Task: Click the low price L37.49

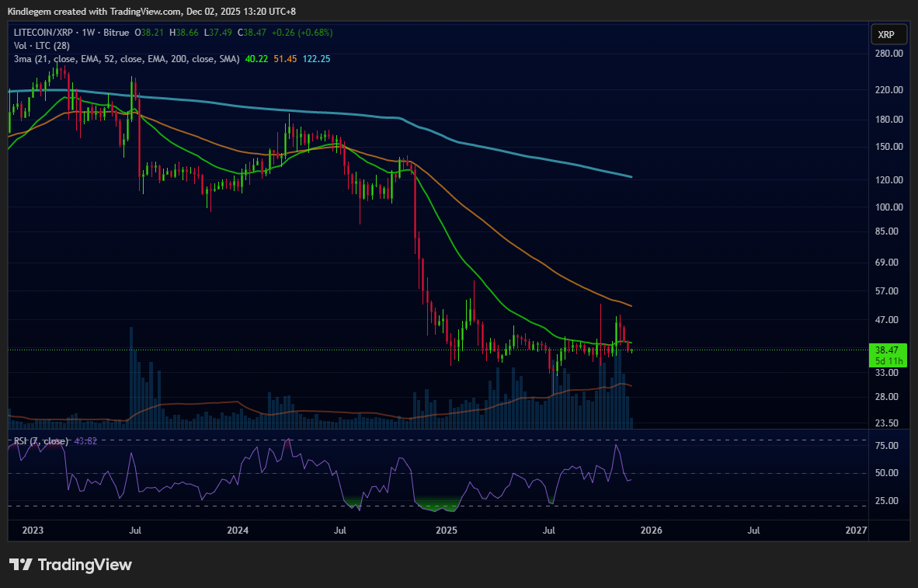Action: 217,33
